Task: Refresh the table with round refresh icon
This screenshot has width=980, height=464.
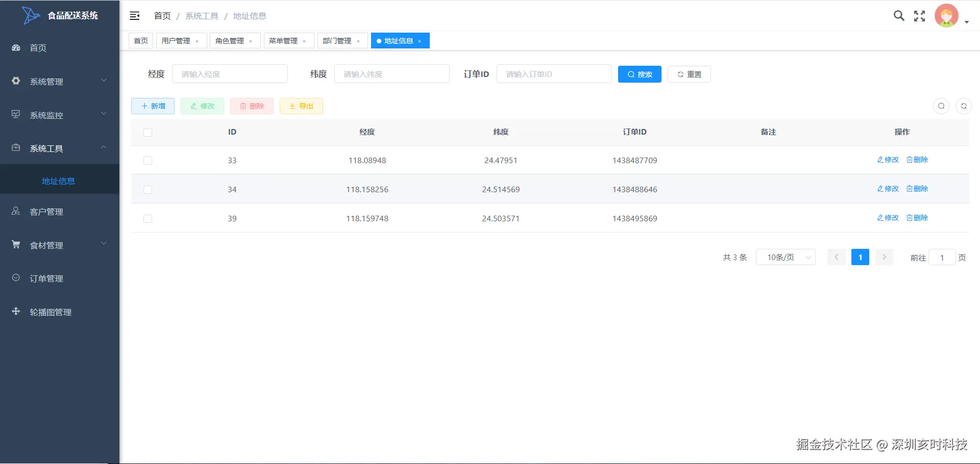Action: 964,106
